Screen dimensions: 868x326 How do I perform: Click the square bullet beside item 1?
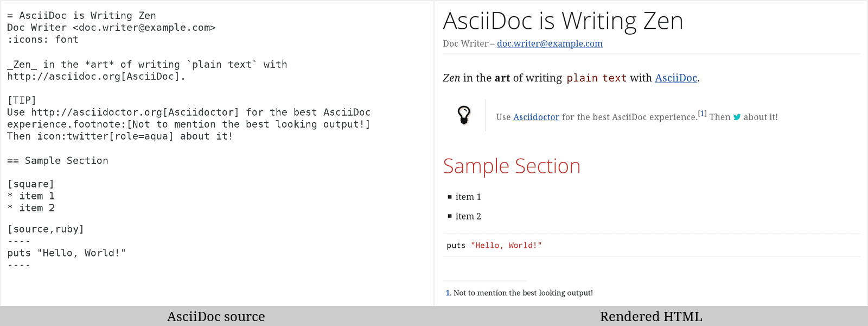tap(450, 197)
